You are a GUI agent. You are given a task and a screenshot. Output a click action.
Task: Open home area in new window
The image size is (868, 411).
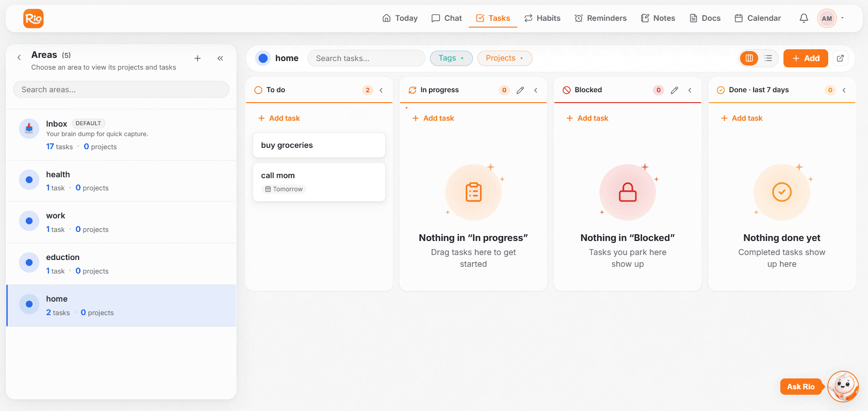pyautogui.click(x=840, y=58)
